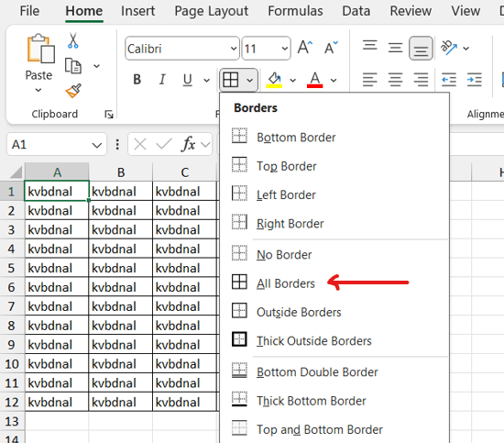
Task: Open the Name Box A1 dropdown
Action: (x=96, y=145)
